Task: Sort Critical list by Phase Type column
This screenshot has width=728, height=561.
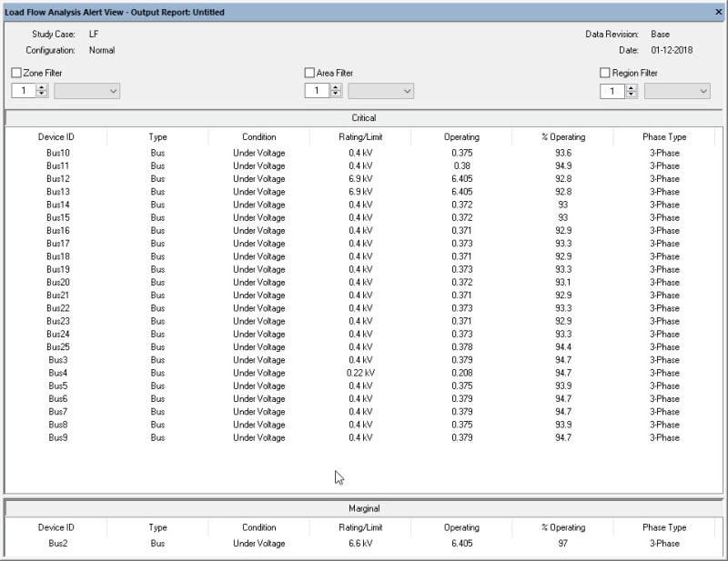Action: tap(664, 137)
